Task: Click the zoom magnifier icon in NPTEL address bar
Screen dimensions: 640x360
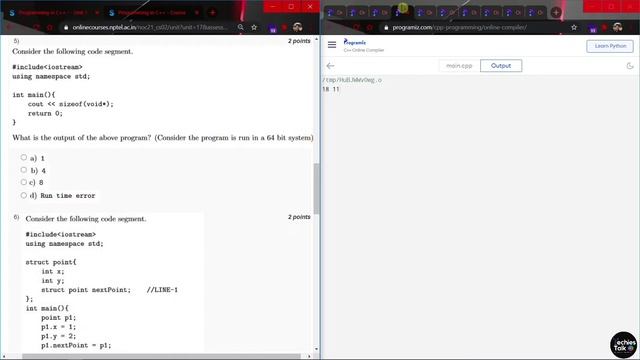Action: [x=241, y=27]
